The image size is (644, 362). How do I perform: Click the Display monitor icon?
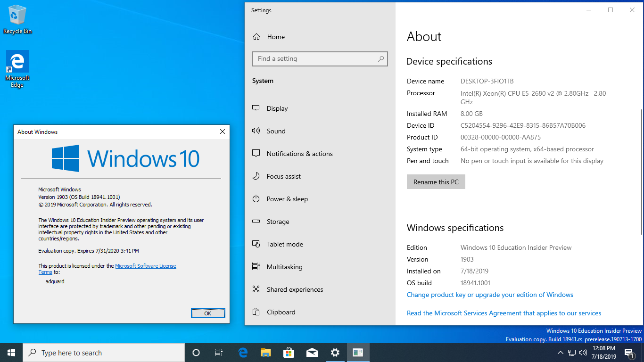pyautogui.click(x=256, y=108)
